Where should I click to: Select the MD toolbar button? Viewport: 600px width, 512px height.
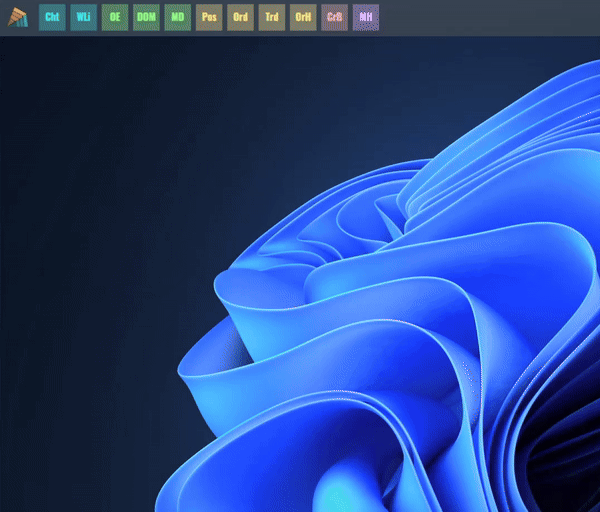point(178,17)
